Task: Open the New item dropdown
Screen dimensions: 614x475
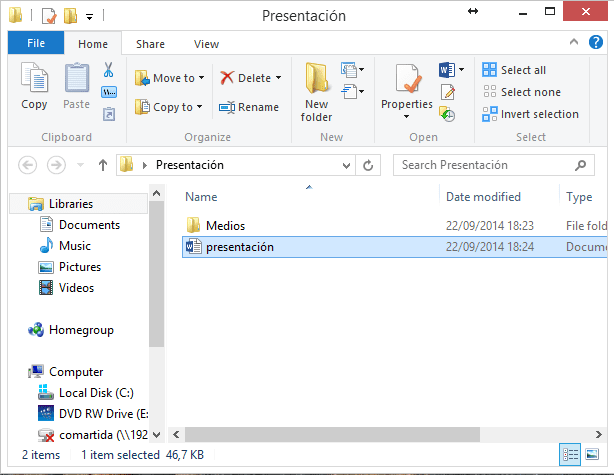Action: pyautogui.click(x=352, y=70)
